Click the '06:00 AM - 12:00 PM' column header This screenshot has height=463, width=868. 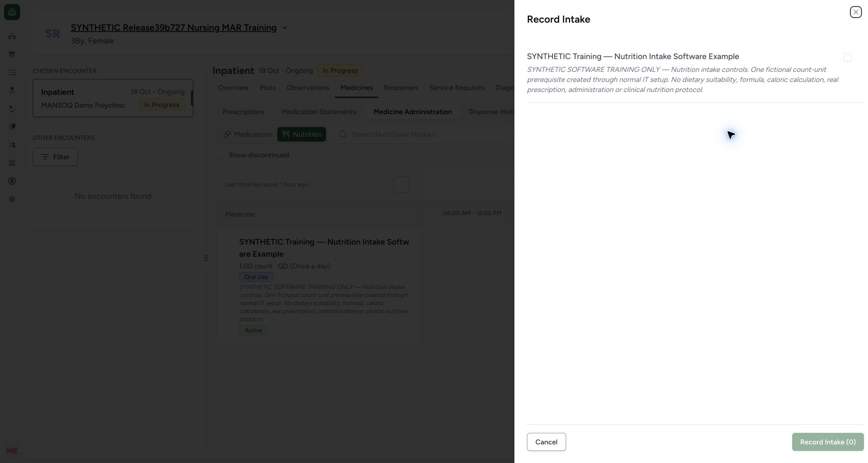point(472,213)
